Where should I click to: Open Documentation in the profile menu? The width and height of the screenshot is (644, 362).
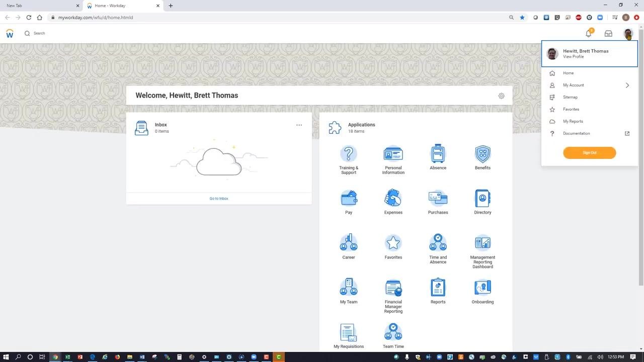(x=589, y=133)
